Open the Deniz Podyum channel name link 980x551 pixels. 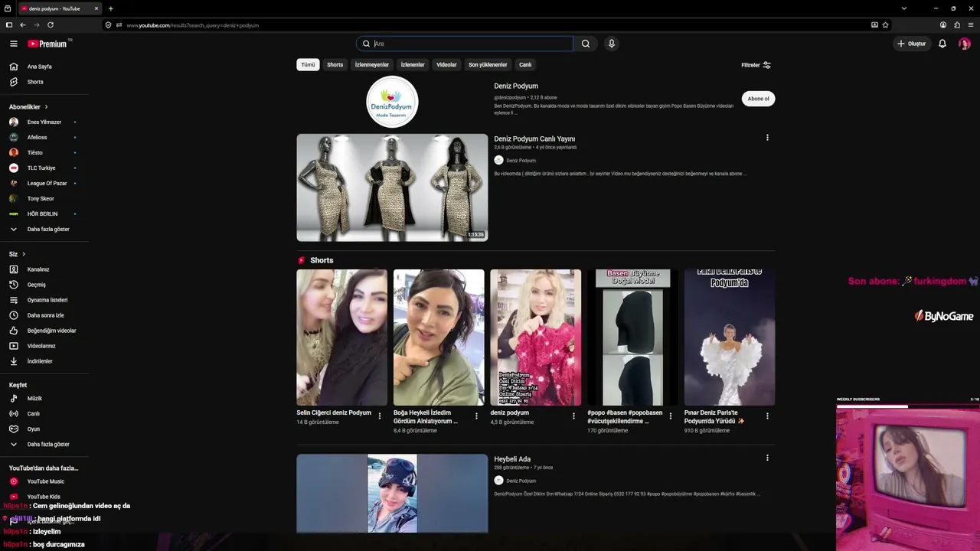point(516,86)
